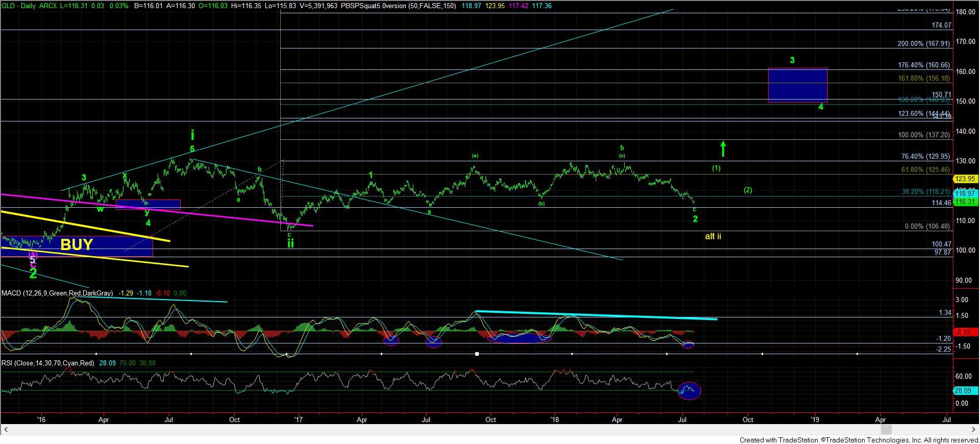980x444 pixels.
Task: Click the '19 year label on the time axis
Action: click(815, 420)
